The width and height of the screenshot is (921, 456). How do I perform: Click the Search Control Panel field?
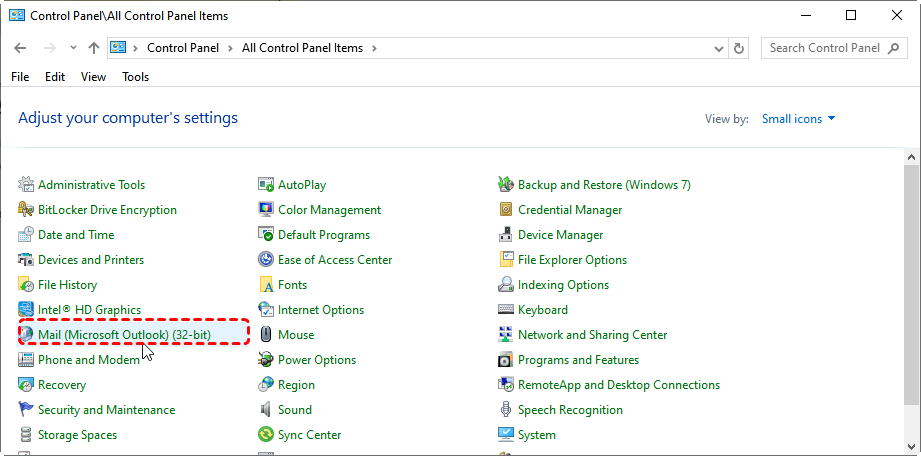point(825,48)
